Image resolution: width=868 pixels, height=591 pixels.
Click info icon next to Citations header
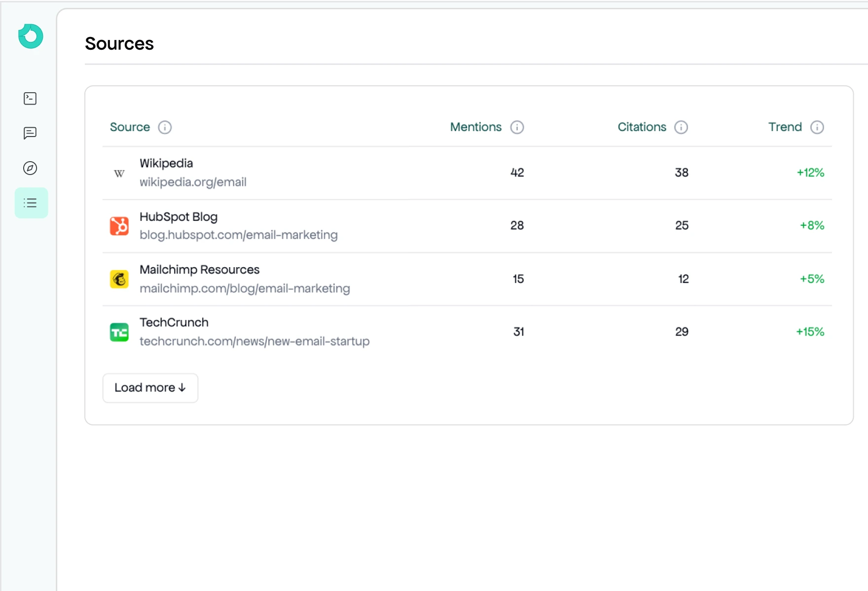click(x=681, y=127)
